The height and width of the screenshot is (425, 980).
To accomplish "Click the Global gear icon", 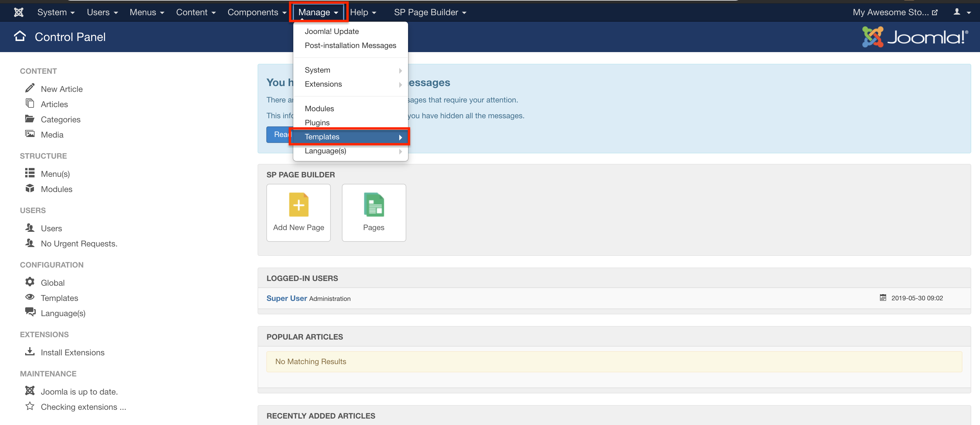I will [x=30, y=282].
